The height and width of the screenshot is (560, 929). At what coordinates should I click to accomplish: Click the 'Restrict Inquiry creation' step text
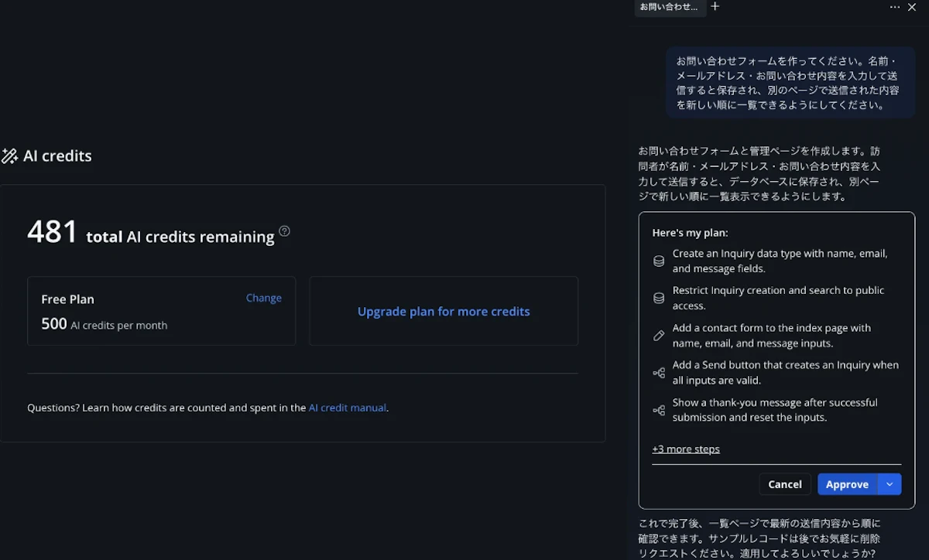pos(779,298)
